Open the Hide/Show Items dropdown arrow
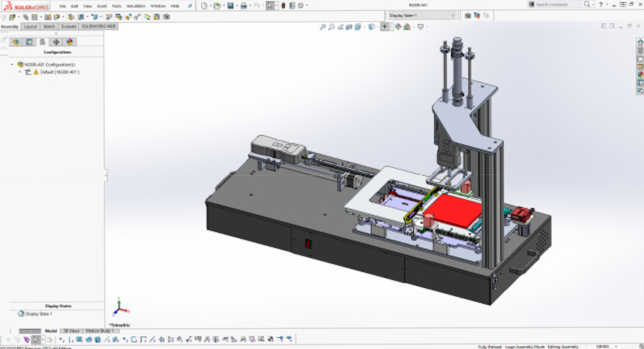Screen dimensions: 644x349 coord(391,27)
